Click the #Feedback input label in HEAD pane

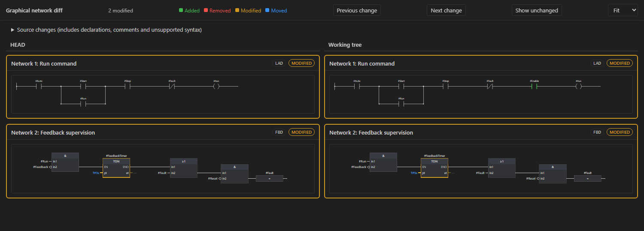[40, 167]
